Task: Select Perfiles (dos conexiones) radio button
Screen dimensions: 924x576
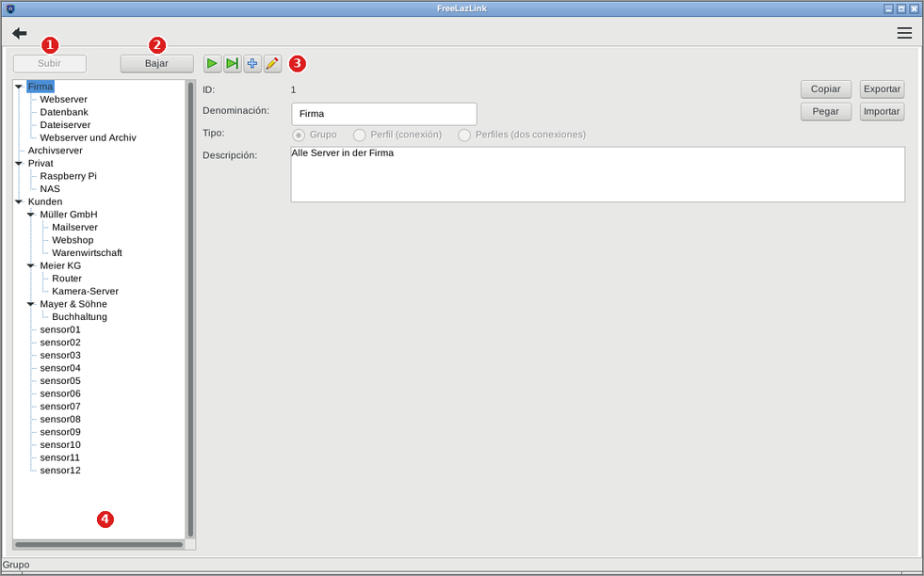Action: click(464, 136)
